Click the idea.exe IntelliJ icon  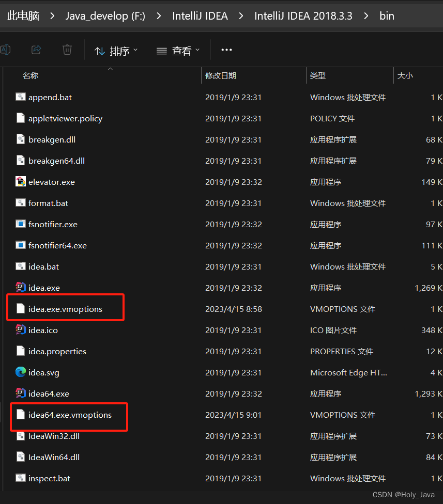21,287
